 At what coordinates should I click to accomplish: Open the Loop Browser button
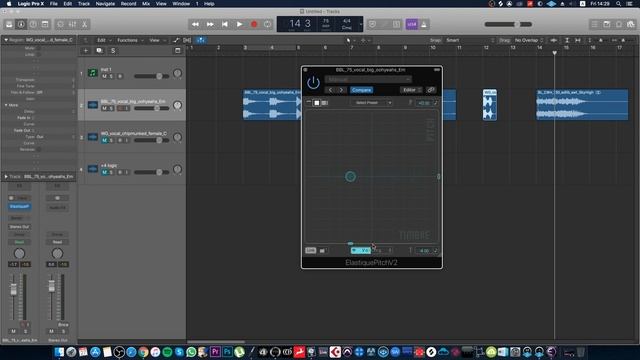click(x=619, y=24)
